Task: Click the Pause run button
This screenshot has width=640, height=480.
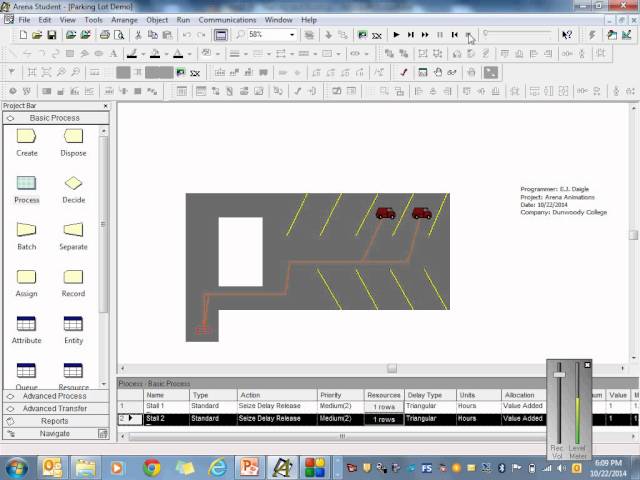Action: (x=440, y=35)
